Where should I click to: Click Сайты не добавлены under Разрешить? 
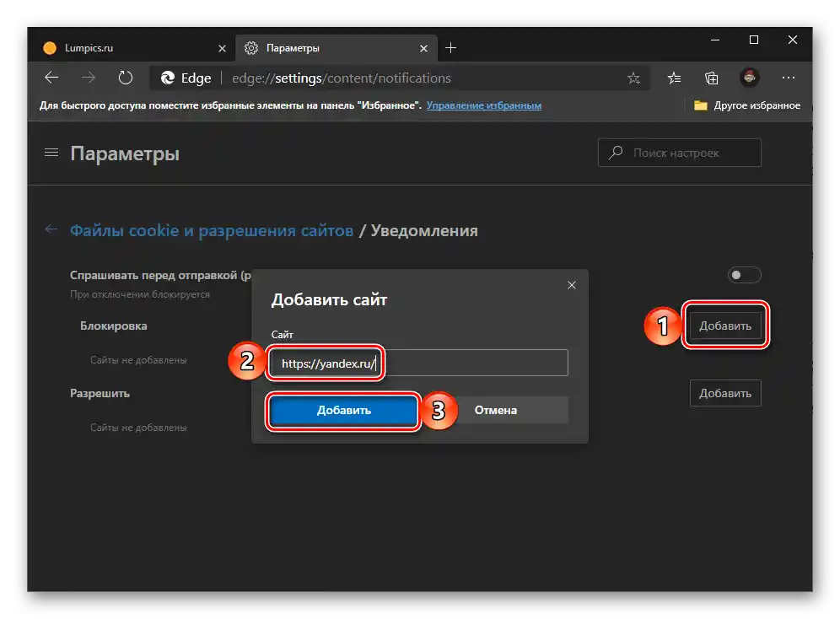138,428
